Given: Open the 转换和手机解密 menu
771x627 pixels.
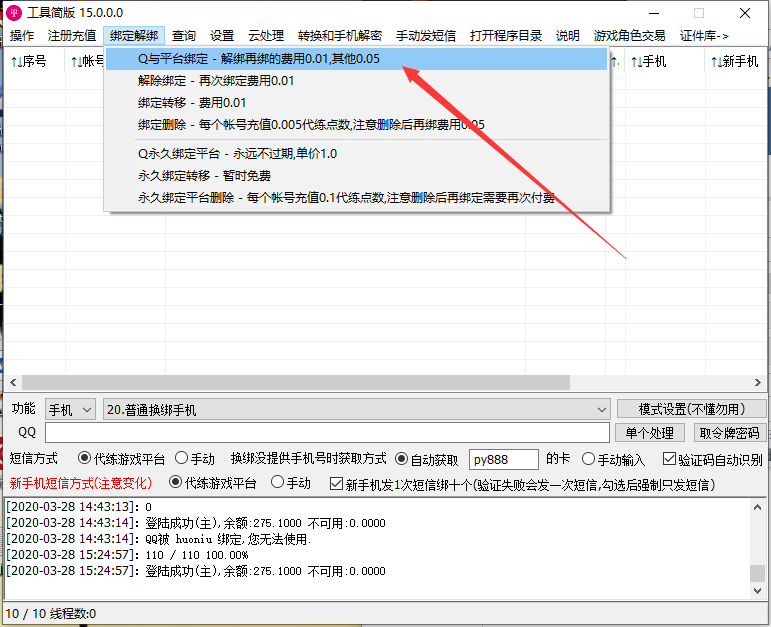Looking at the screenshot, I should pyautogui.click(x=340, y=35).
